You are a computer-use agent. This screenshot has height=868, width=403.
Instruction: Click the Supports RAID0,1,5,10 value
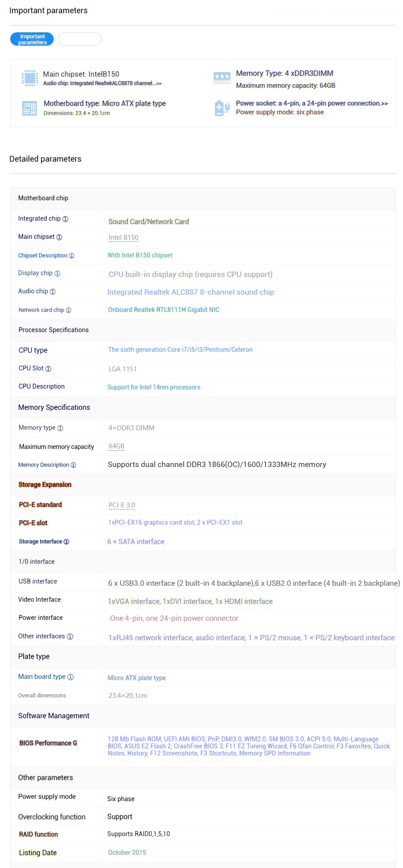pyautogui.click(x=139, y=834)
